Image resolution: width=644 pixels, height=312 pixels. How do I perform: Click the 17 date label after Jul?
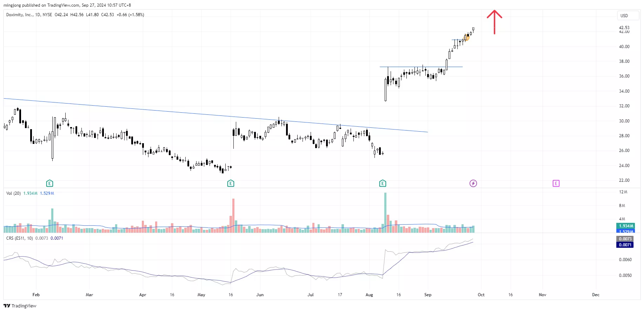point(340,295)
